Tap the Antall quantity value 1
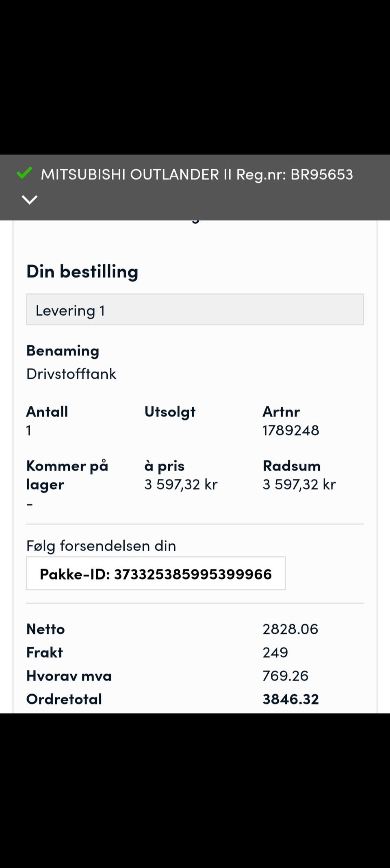 tap(29, 430)
